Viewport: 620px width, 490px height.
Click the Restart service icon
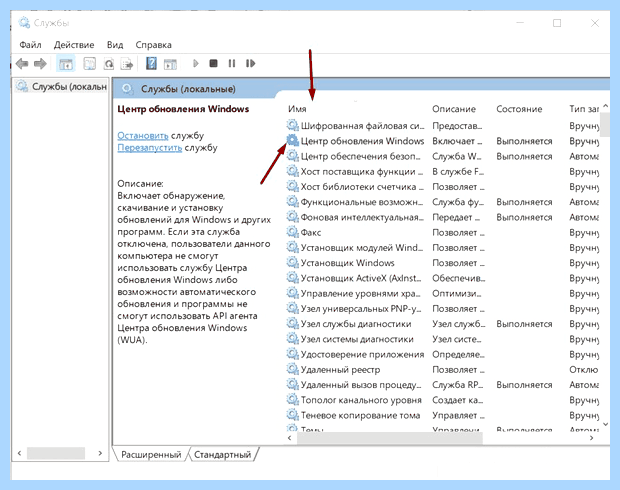tap(250, 63)
